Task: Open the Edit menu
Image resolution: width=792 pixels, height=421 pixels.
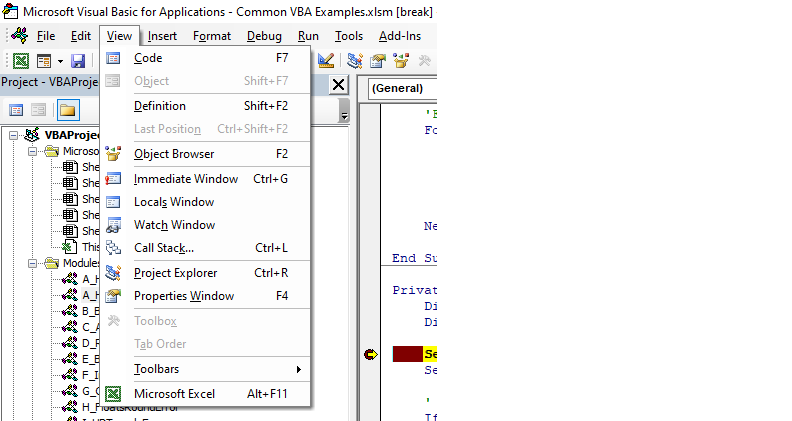Action: point(81,36)
